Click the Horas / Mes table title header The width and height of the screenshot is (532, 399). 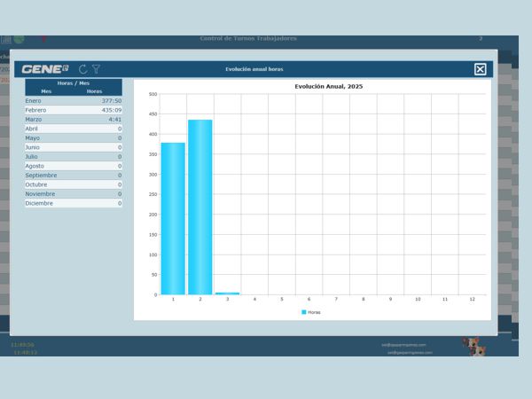point(74,82)
